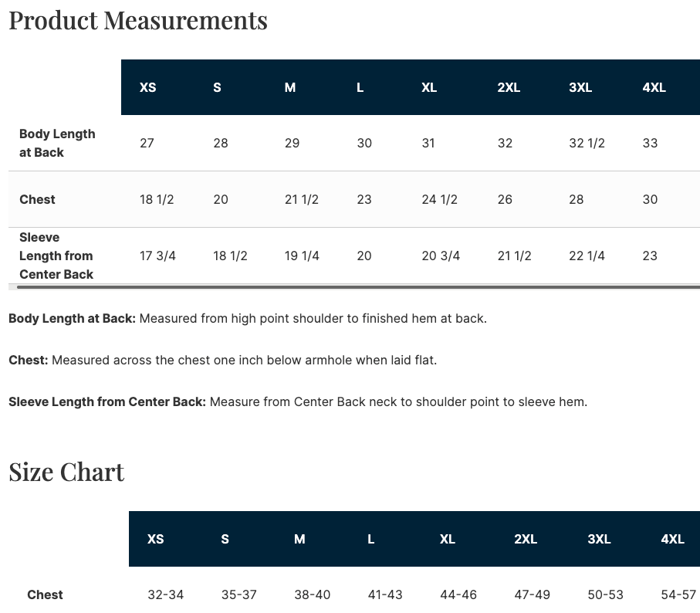Select the XS column header in Product Measurements
Viewport: 700px width, 613px height.
[147, 87]
